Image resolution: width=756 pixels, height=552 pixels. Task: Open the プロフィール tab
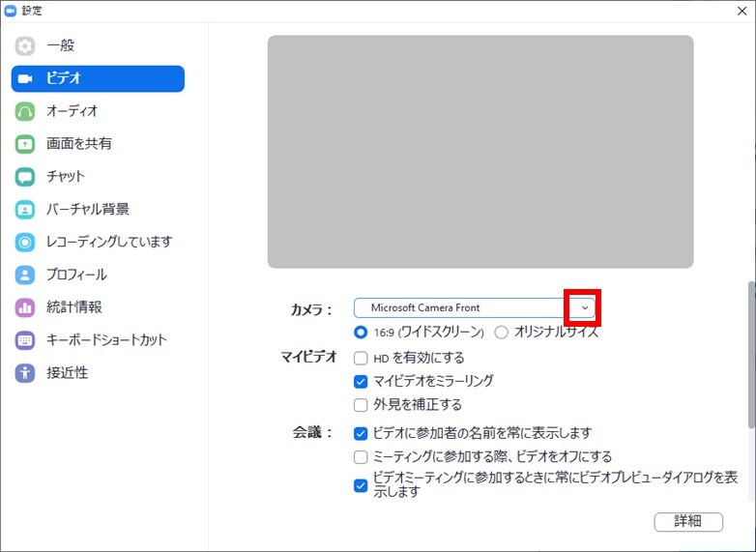pos(98,275)
